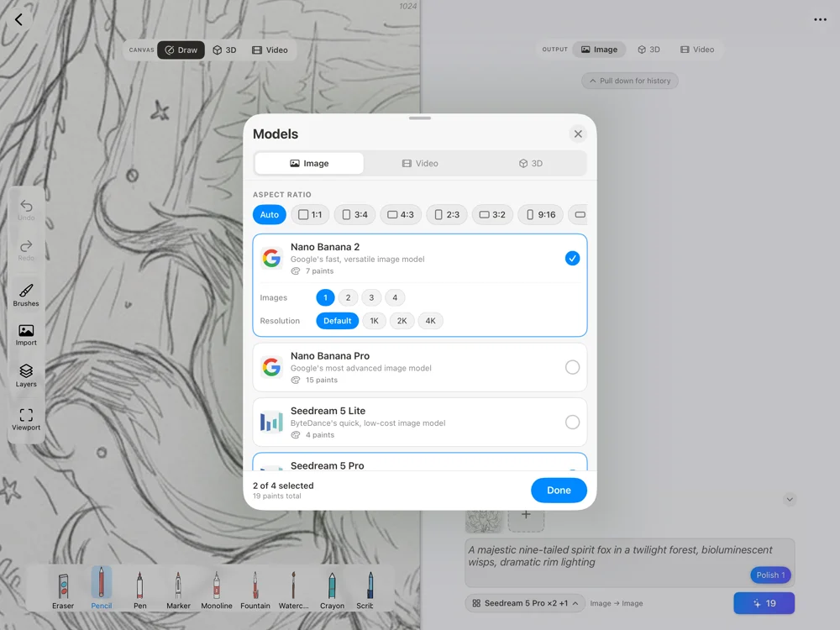Click the Nano Banana 2 Google logo
This screenshot has width=840, height=630.
(x=271, y=258)
